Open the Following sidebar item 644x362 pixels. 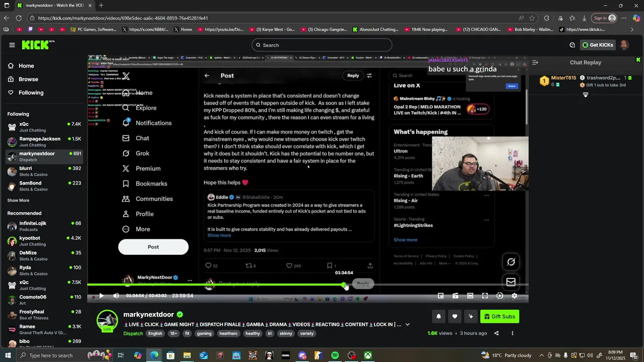[31, 93]
